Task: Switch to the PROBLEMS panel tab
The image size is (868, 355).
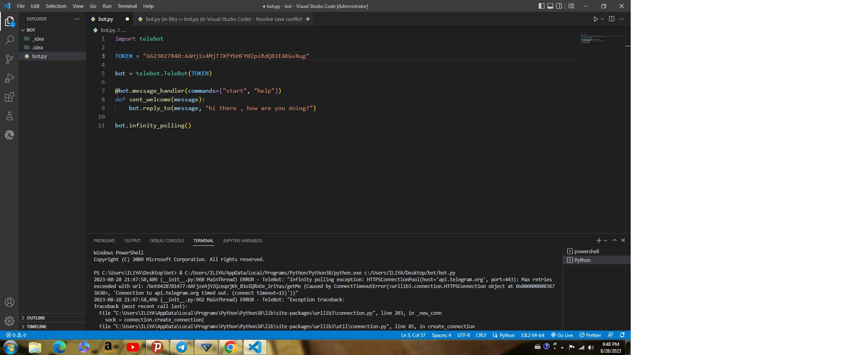Action: (104, 241)
